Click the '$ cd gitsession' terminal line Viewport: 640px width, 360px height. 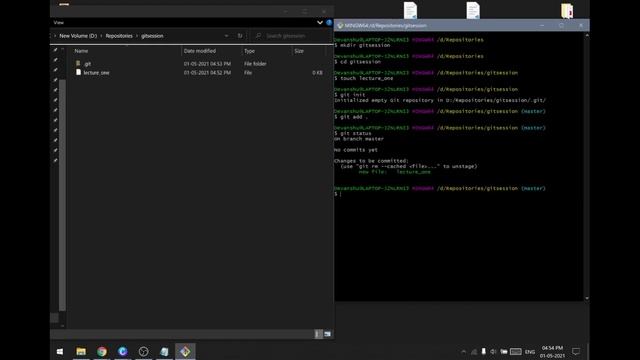coord(358,62)
